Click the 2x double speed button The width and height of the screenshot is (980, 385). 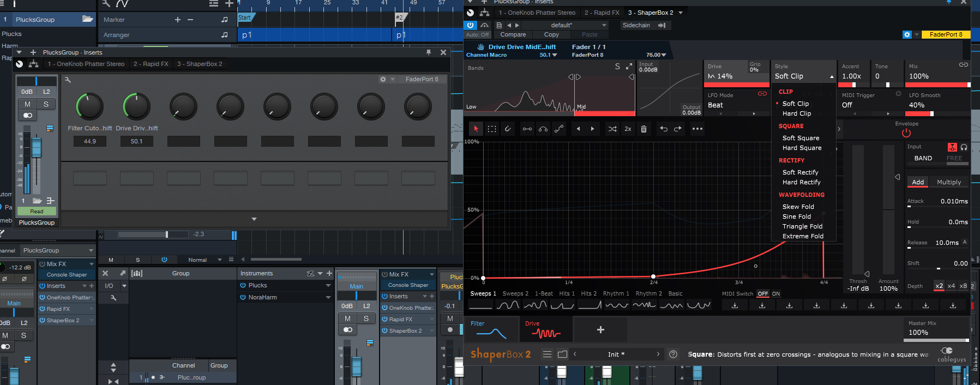[x=628, y=129]
